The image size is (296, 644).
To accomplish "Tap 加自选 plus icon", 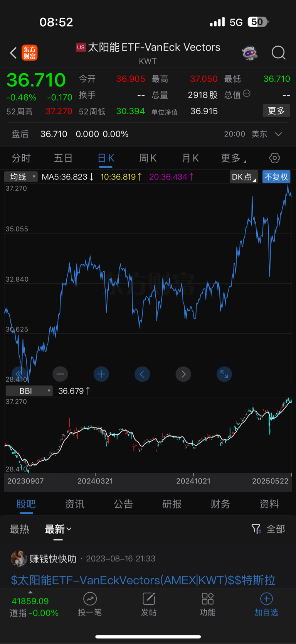I will pyautogui.click(x=266, y=599).
